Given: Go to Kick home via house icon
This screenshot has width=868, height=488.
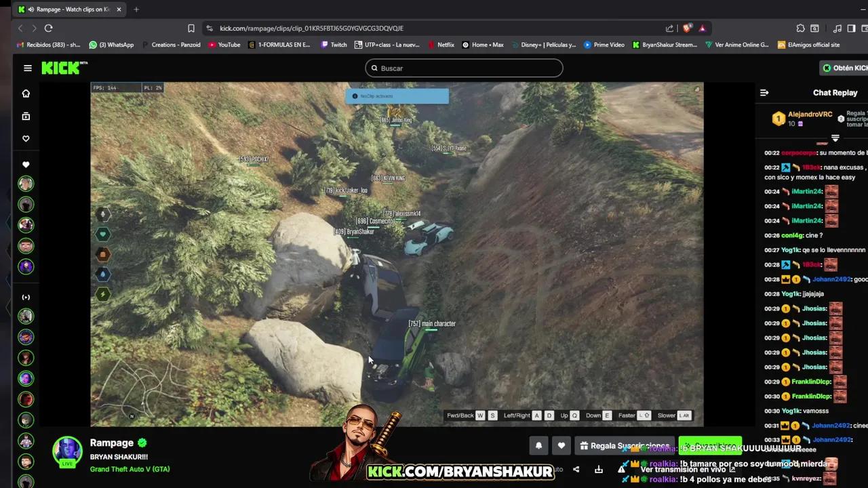Looking at the screenshot, I should point(26,94).
